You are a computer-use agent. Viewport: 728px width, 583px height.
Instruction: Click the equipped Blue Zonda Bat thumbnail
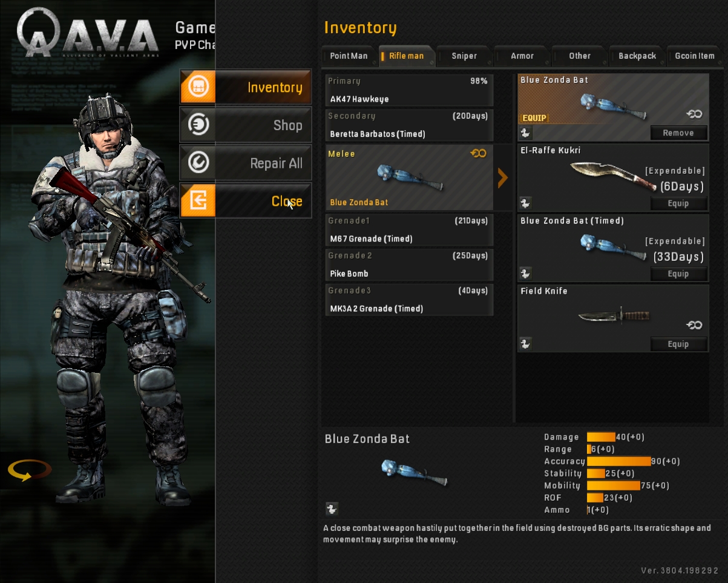coord(613,107)
